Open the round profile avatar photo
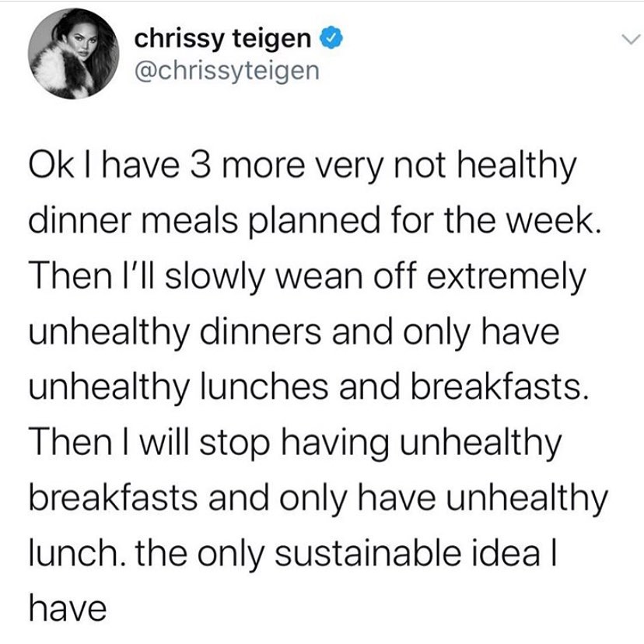This screenshot has width=644, height=644. coord(73,54)
